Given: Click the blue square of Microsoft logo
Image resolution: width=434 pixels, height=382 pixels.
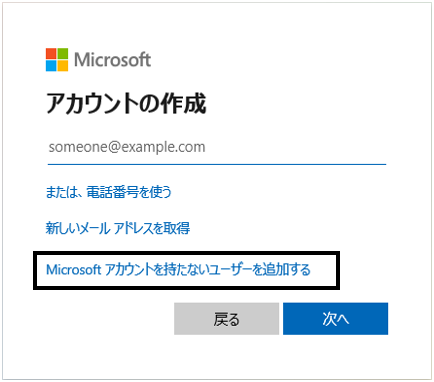Looking at the screenshot, I should point(51,66).
